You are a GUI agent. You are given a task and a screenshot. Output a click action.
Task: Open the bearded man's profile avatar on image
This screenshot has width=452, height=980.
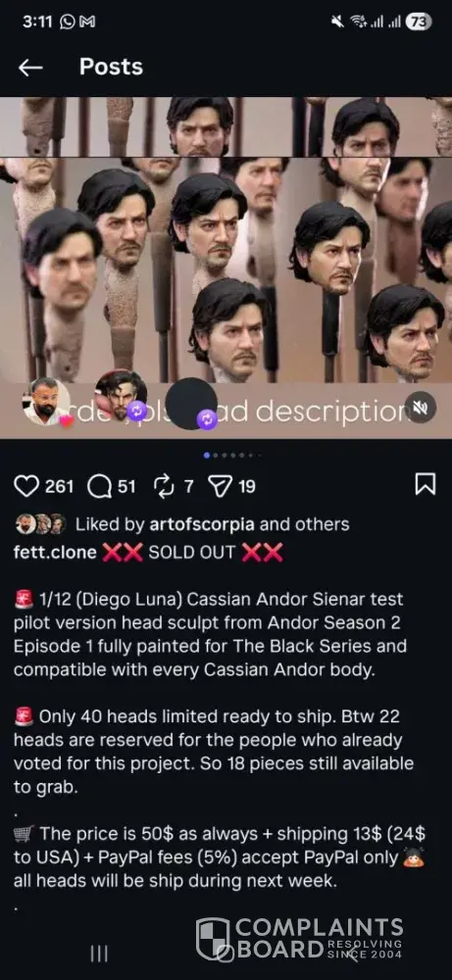tap(46, 403)
